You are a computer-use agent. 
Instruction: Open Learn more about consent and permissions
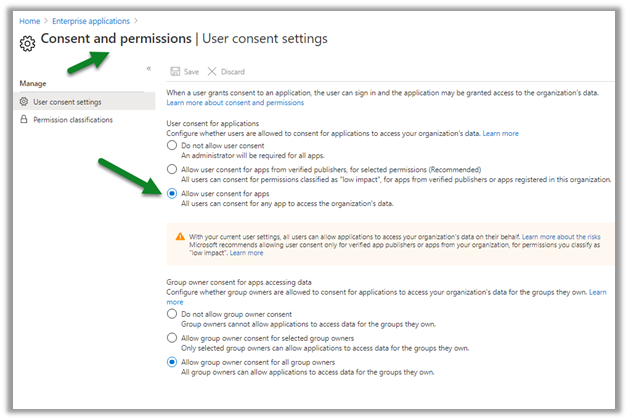coord(235,103)
